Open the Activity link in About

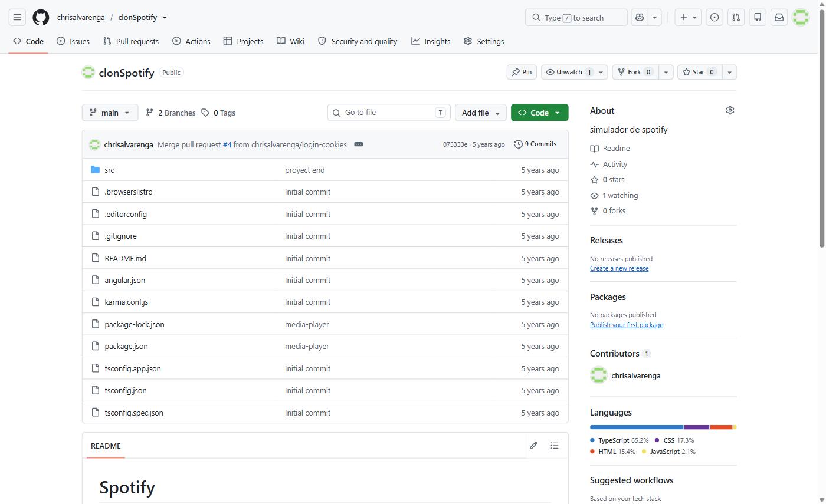pos(609,164)
